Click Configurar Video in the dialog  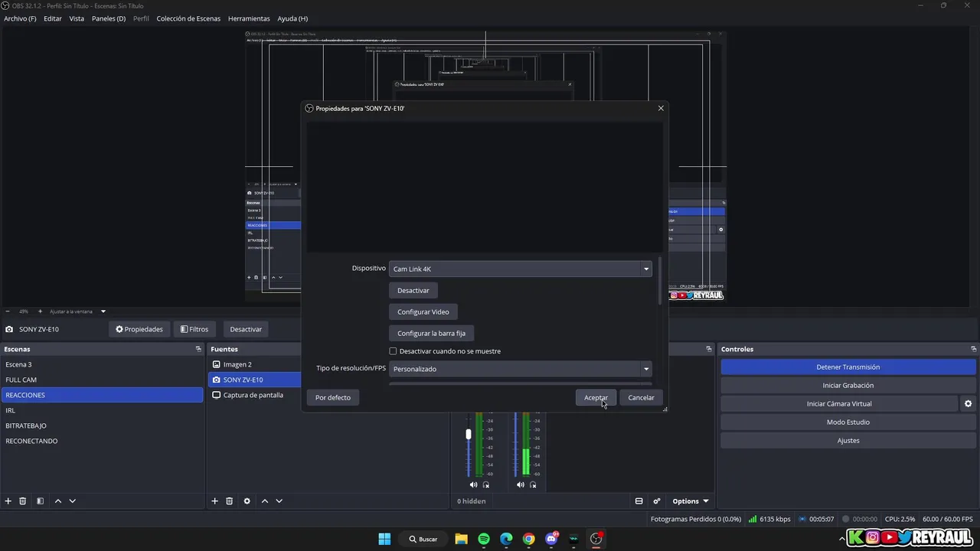coord(423,311)
